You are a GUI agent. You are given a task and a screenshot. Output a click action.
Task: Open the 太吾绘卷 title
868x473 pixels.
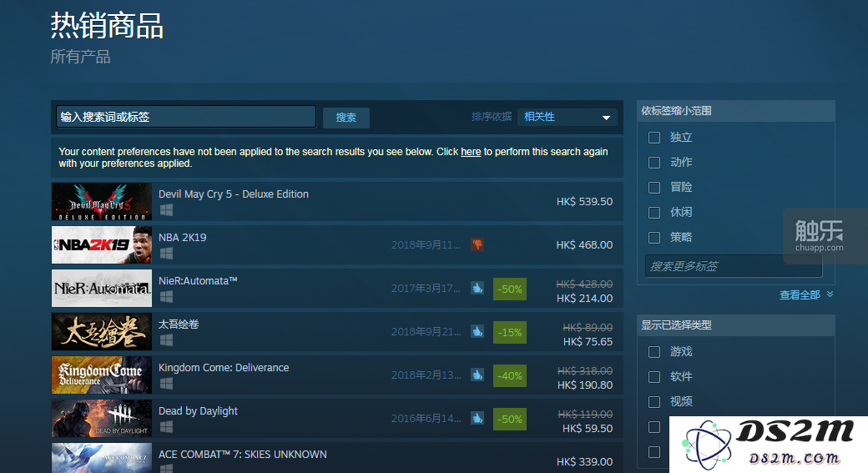click(x=179, y=325)
